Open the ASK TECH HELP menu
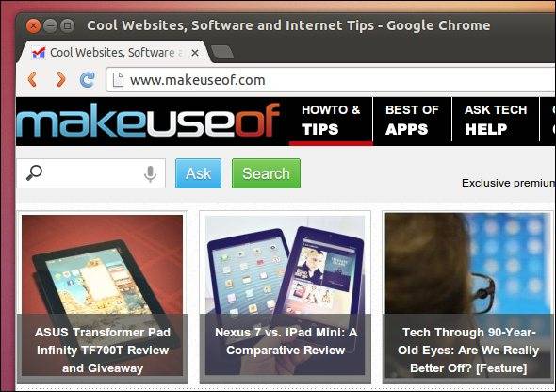 coord(496,120)
